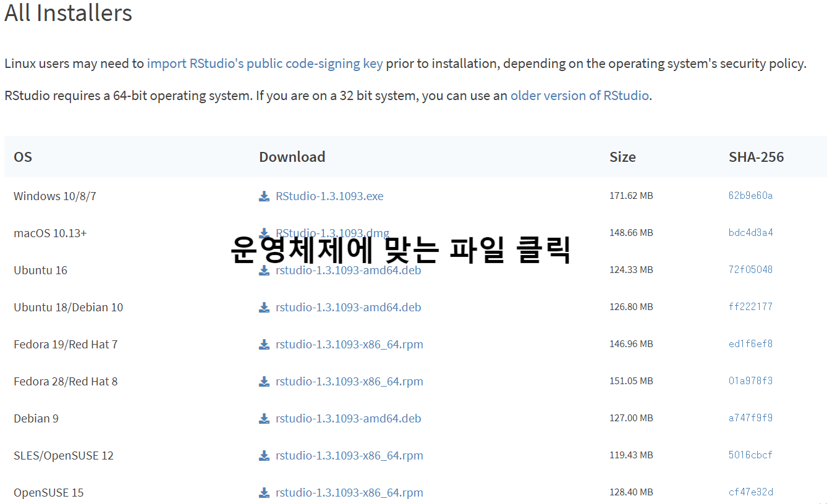Image resolution: width=827 pixels, height=504 pixels.
Task: Click the download icon in Windows 10/8/7 row
Action: click(264, 196)
